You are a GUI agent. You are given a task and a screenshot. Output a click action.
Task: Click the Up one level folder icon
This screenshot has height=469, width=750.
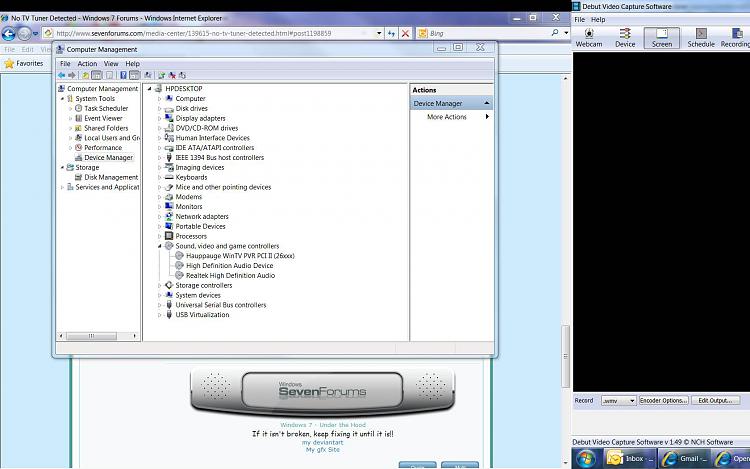(x=85, y=75)
